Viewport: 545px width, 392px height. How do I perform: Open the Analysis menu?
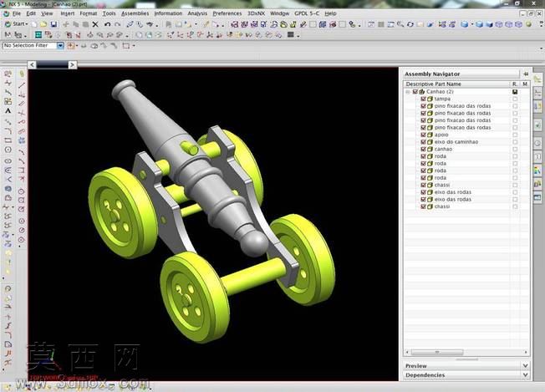point(197,13)
